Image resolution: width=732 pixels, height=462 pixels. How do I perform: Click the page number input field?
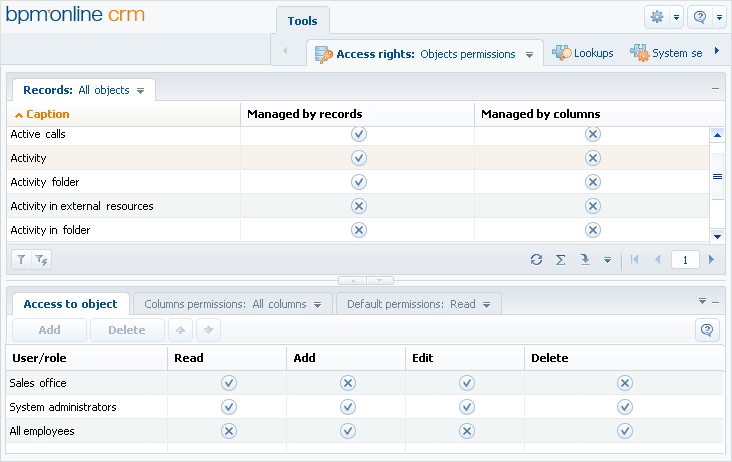click(x=685, y=260)
